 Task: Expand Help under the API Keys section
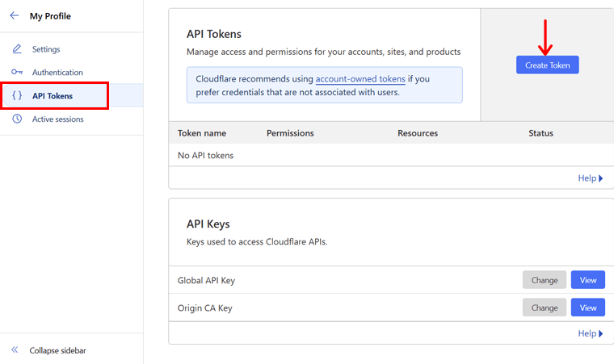click(x=591, y=333)
